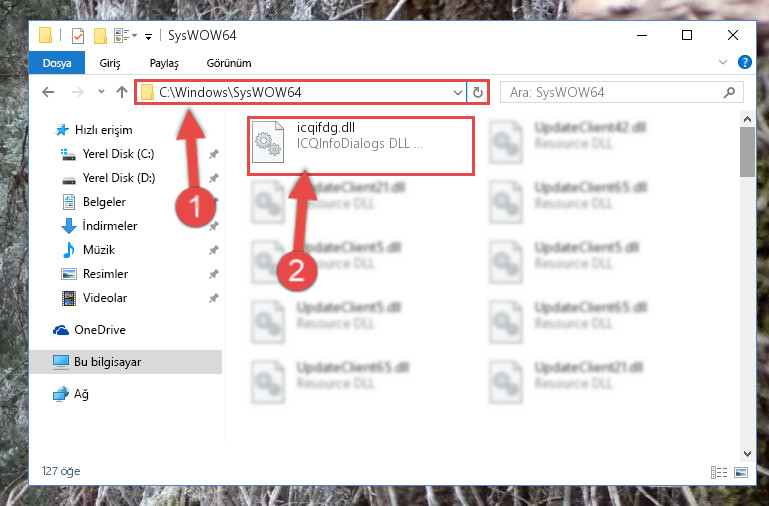Click the Properties quick access toolbar icon

pos(78,36)
